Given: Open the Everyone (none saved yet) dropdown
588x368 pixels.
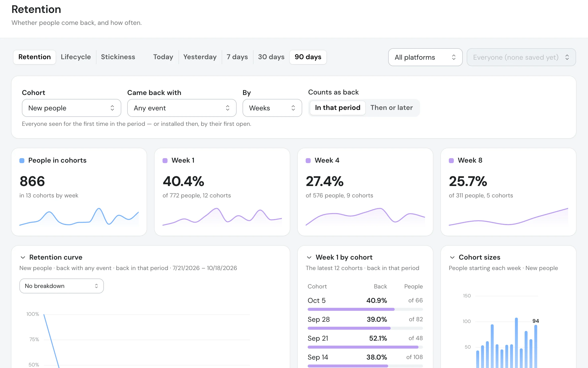Looking at the screenshot, I should pyautogui.click(x=521, y=57).
